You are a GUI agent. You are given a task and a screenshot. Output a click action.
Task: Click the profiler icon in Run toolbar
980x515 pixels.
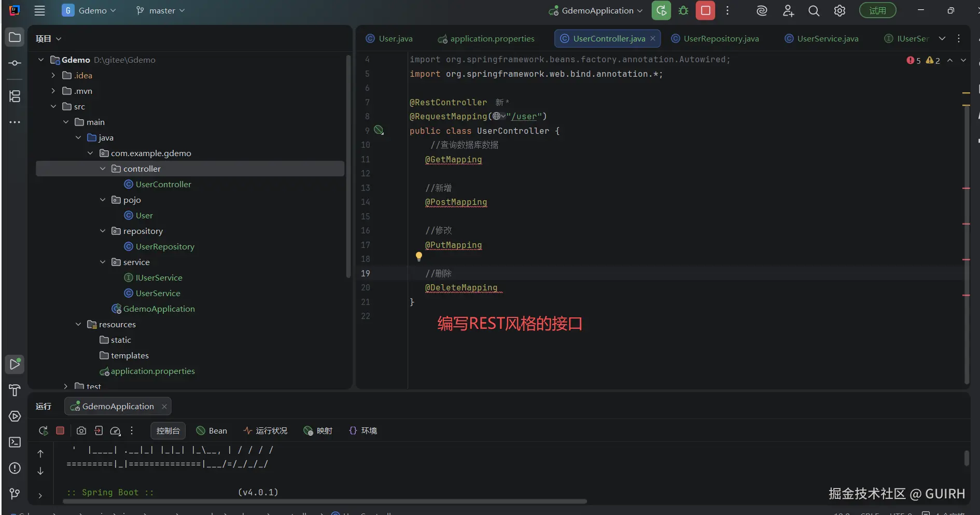click(116, 430)
